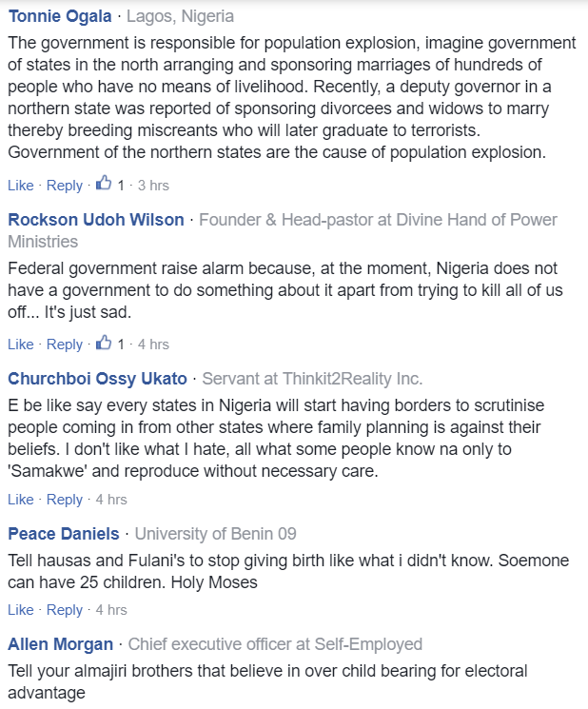Open the 3 hrs timestamp link

(153, 185)
